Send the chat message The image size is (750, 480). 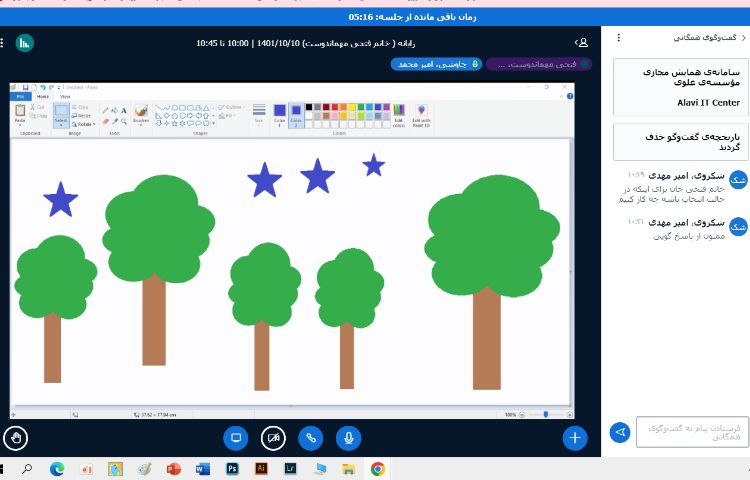pyautogui.click(x=620, y=432)
